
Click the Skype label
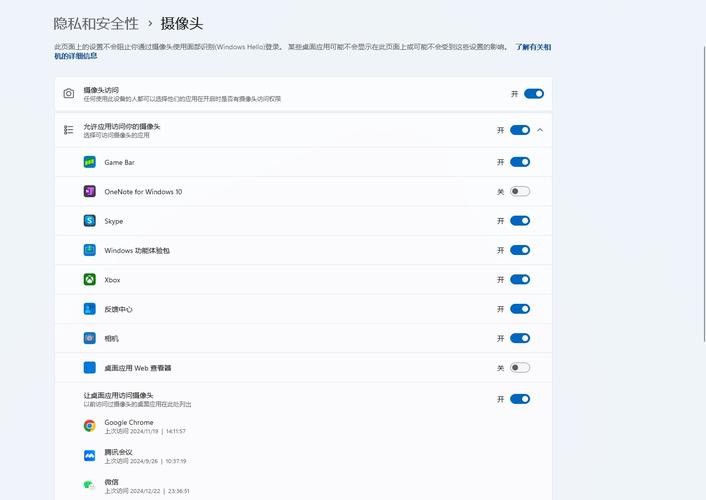click(x=113, y=221)
